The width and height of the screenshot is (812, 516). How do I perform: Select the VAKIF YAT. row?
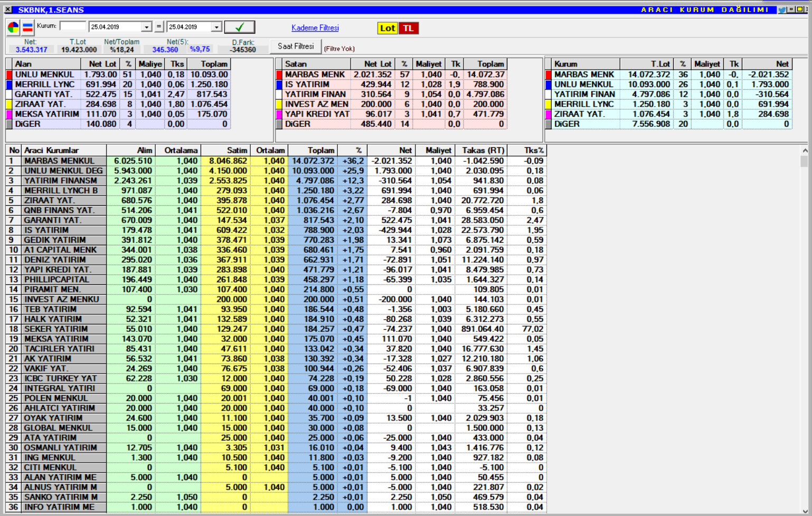[x=276, y=369]
